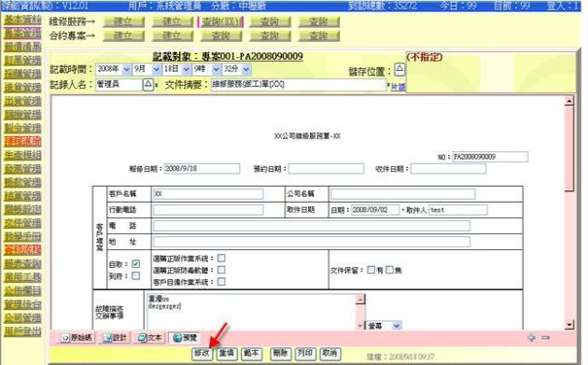Click the triangle icon beside 記錄人名 field
Viewport: 588px width, 365px height.
pyautogui.click(x=148, y=84)
